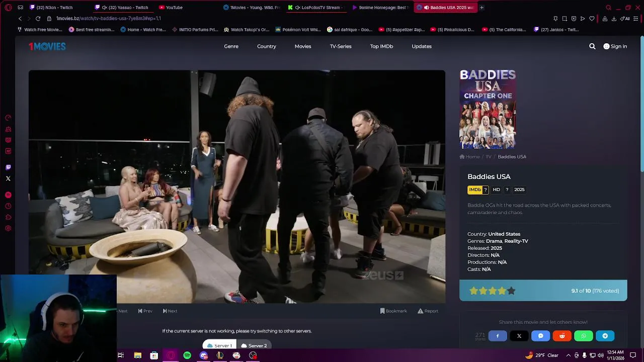Click the Baddies USA poster thumbnail
The image size is (644, 362).
488,109
